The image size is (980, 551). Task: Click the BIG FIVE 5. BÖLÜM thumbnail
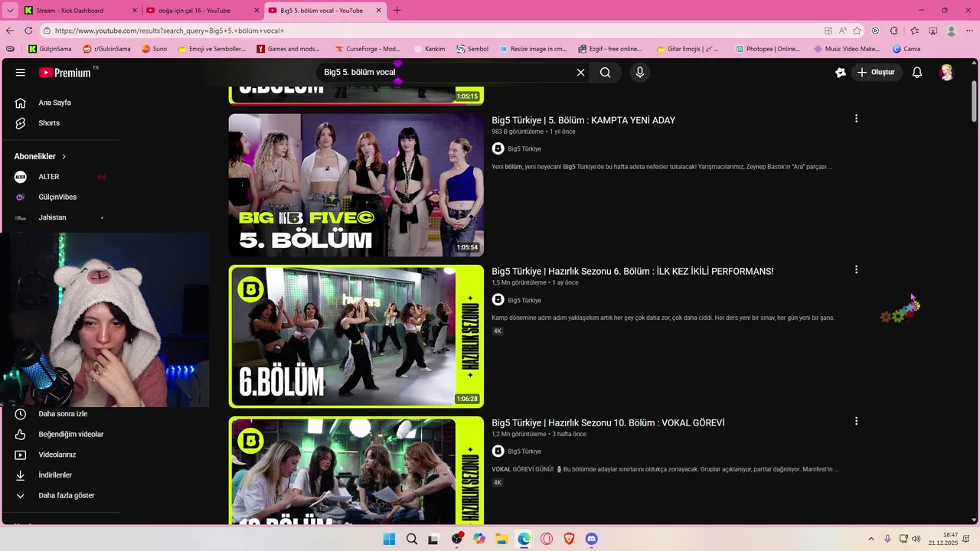click(x=356, y=185)
